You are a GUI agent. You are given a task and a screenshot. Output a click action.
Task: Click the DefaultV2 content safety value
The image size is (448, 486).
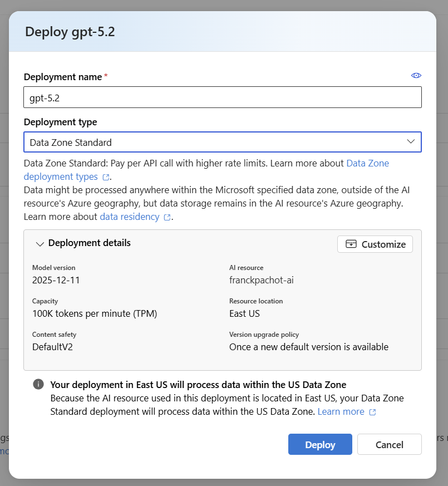[52, 347]
